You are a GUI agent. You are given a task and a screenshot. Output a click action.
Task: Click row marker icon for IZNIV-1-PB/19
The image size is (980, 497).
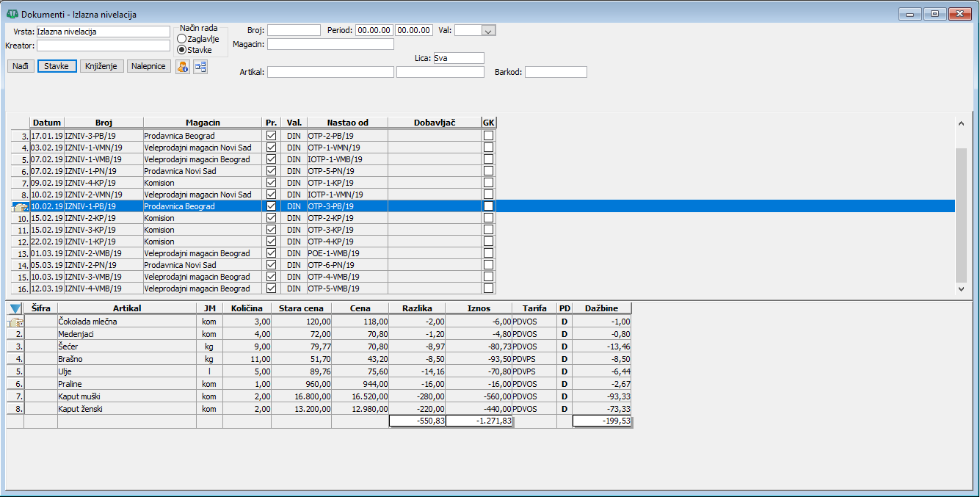(x=20, y=207)
